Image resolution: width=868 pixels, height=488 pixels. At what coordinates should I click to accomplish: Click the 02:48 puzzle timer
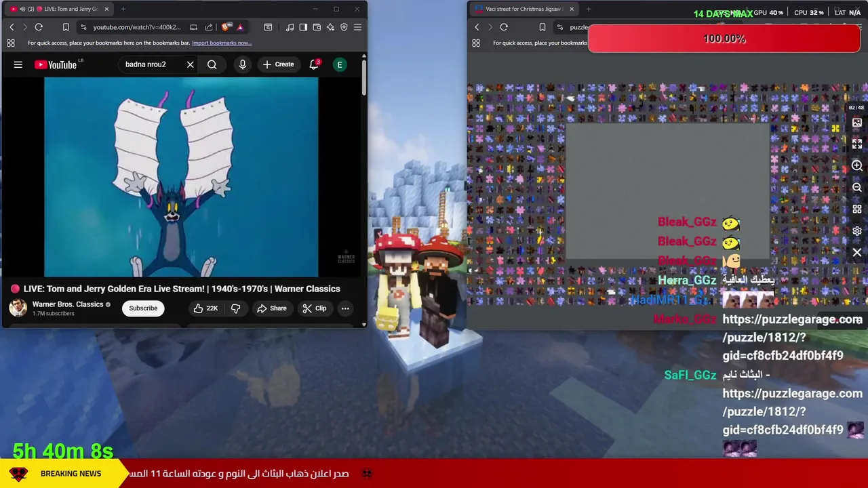click(856, 108)
